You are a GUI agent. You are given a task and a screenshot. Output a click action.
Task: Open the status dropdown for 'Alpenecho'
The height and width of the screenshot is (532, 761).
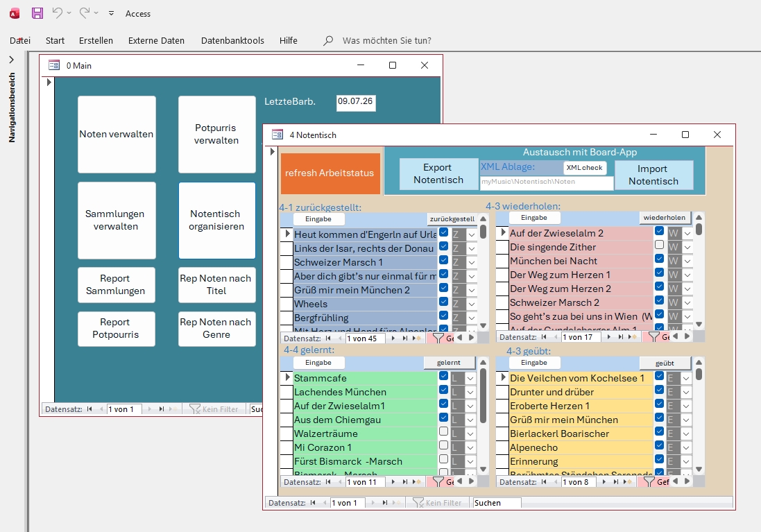click(x=686, y=448)
